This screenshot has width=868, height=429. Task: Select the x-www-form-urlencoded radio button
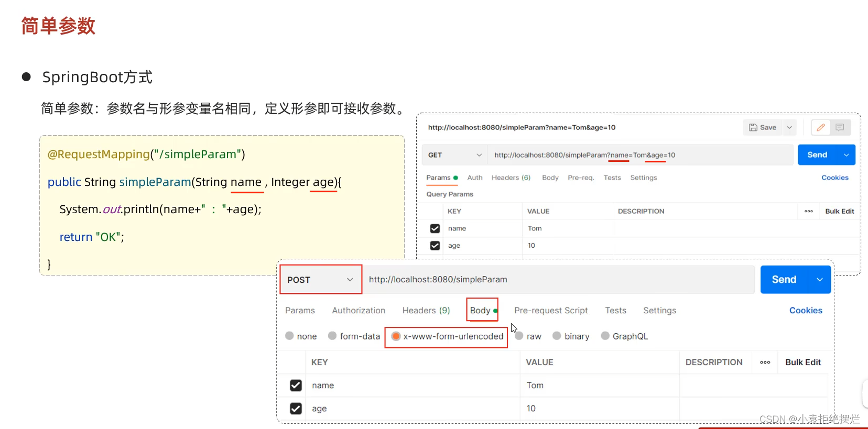click(x=396, y=336)
